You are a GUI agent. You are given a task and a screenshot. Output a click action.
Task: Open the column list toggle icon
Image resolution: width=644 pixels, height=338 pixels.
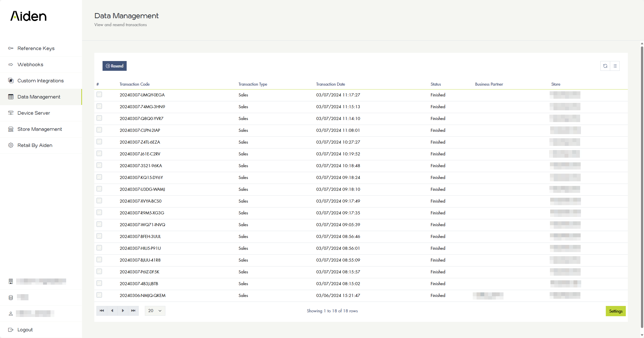tap(615, 66)
